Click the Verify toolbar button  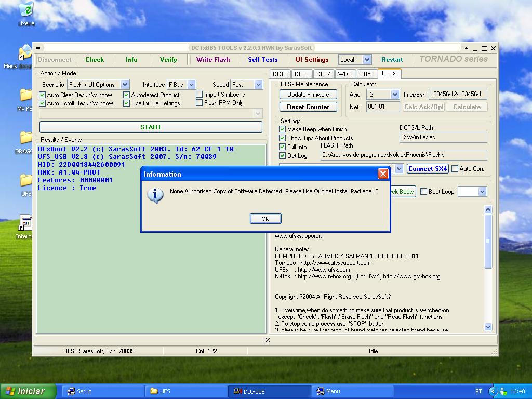click(x=168, y=60)
